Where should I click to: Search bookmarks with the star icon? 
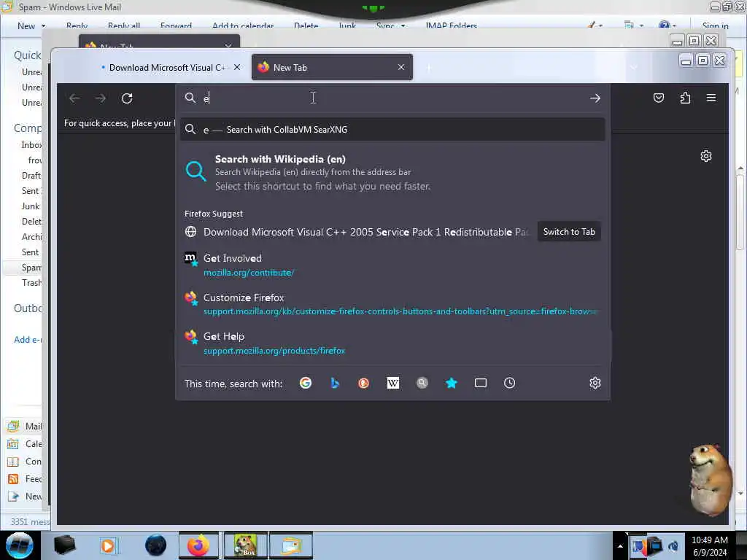(451, 383)
